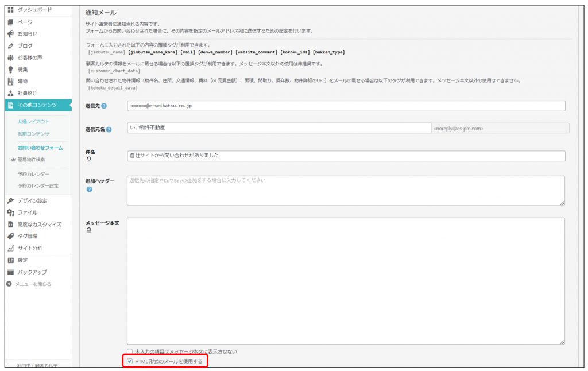Click the ブログ pencil icon
Viewport: 588px width, 371px height.
tap(10, 45)
